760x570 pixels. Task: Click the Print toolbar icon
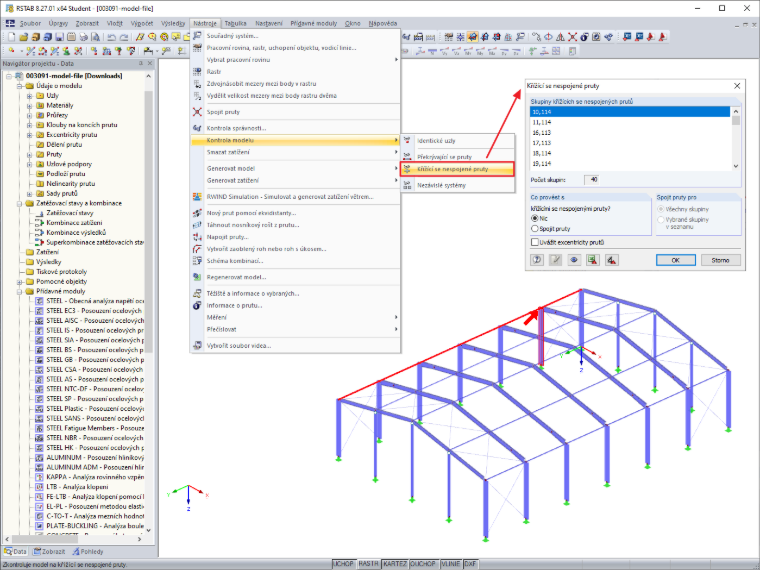pyautogui.click(x=83, y=37)
